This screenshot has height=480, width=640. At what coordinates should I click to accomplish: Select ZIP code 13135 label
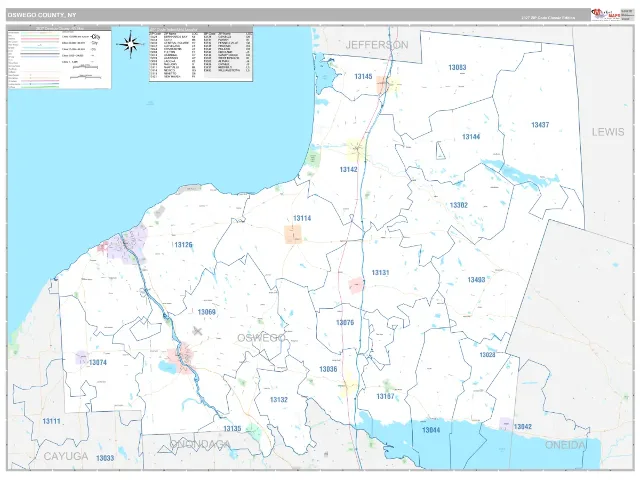232,429
